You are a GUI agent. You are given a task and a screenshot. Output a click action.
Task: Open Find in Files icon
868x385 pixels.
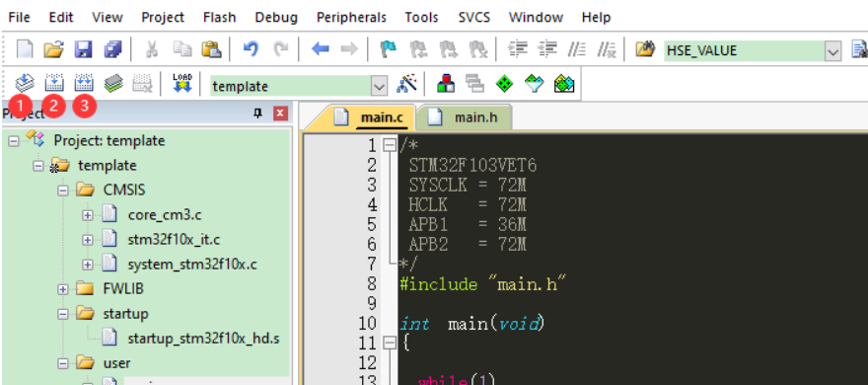coord(644,50)
